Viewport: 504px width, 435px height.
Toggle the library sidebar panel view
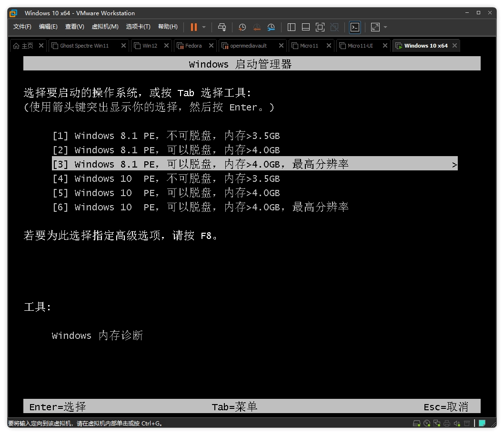click(x=292, y=27)
